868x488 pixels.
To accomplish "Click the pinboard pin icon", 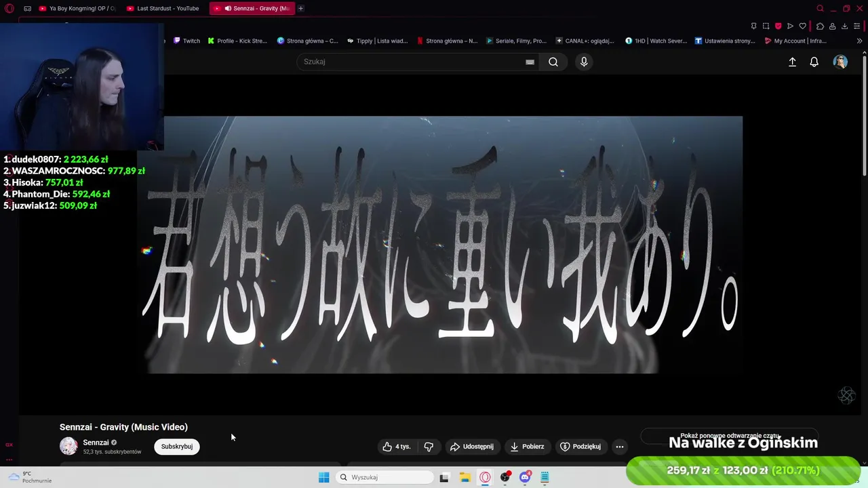I will pos(753,26).
